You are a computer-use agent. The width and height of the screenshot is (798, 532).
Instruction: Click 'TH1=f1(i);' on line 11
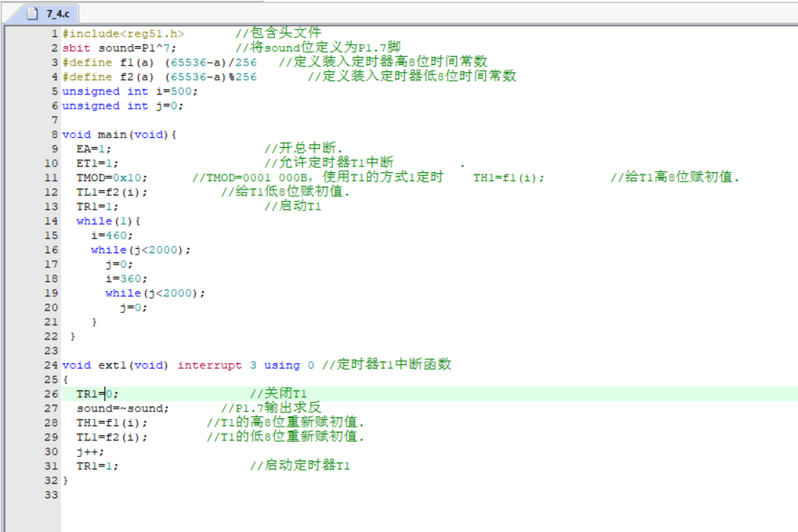509,177
